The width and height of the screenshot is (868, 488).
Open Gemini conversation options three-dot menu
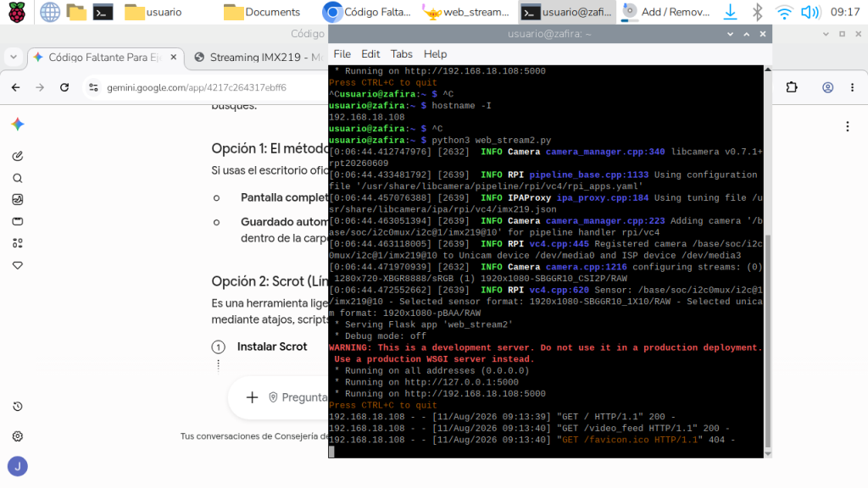click(848, 127)
